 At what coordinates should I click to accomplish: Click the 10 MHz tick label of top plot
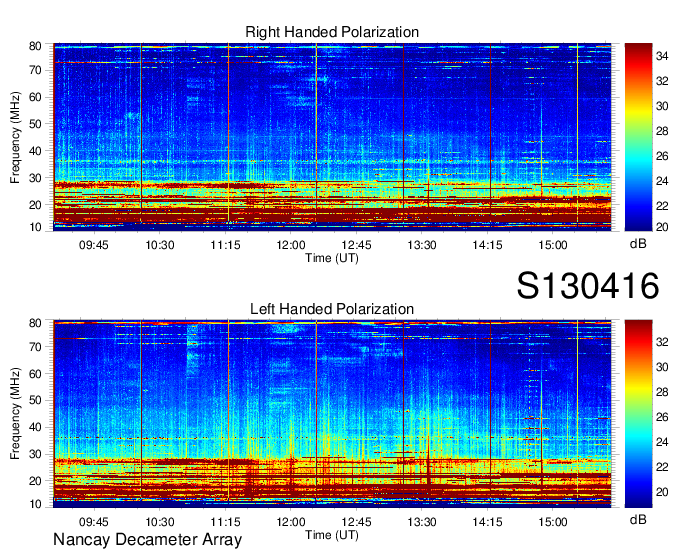click(35, 227)
